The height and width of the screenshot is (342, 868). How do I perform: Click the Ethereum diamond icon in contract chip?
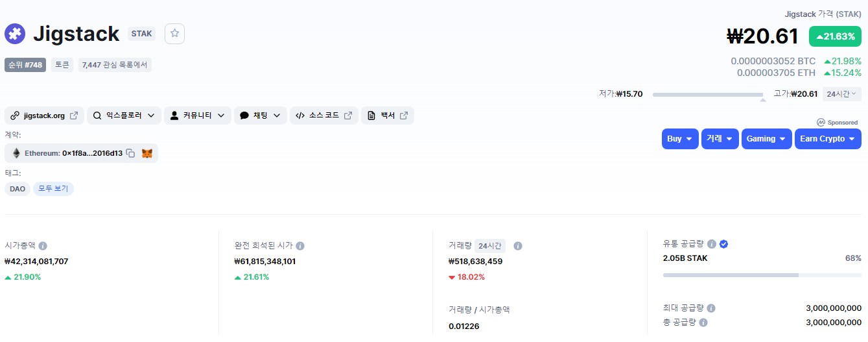(x=16, y=153)
